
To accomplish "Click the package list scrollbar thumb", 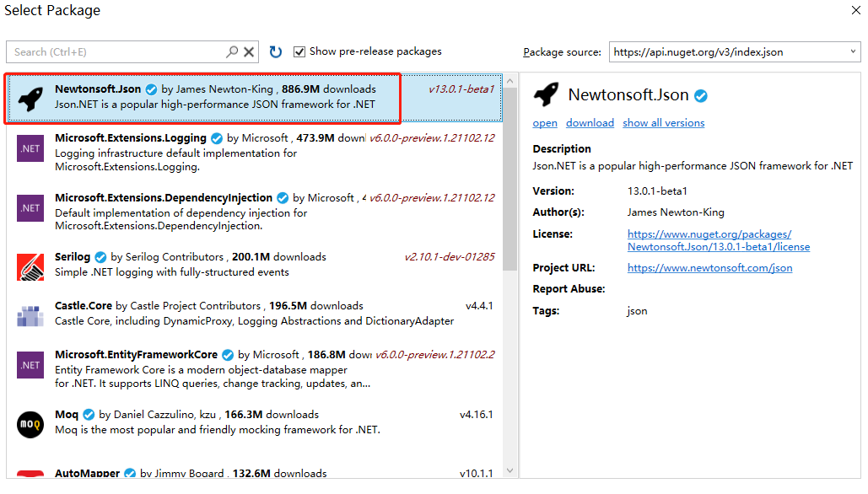I will click(x=509, y=179).
